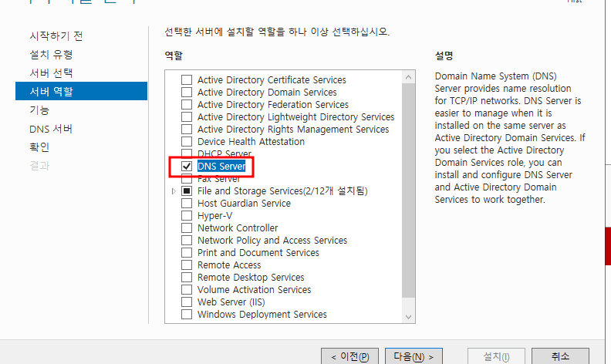Go to 설치 유형 wizard step

[x=51, y=55]
